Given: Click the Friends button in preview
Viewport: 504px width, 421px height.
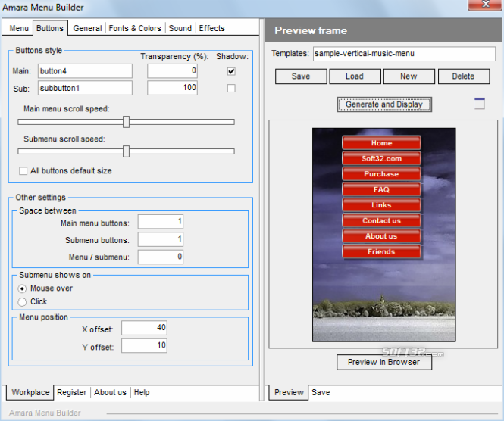Looking at the screenshot, I should tap(381, 251).
